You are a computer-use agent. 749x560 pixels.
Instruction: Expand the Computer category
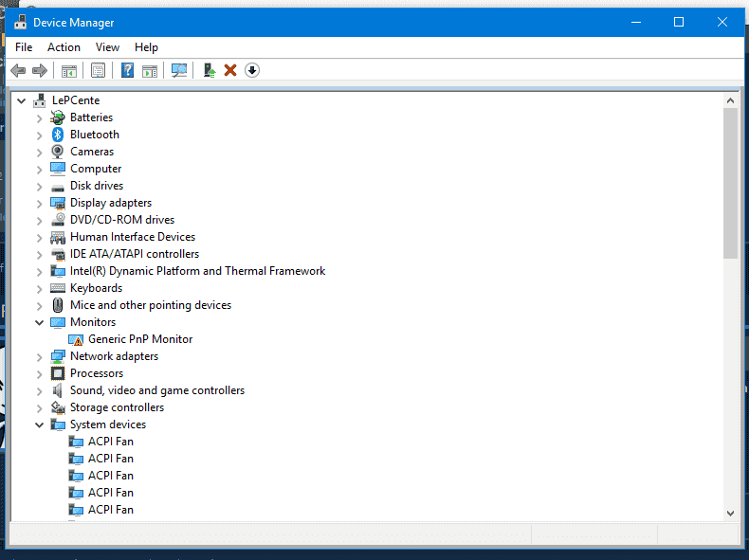(x=39, y=169)
